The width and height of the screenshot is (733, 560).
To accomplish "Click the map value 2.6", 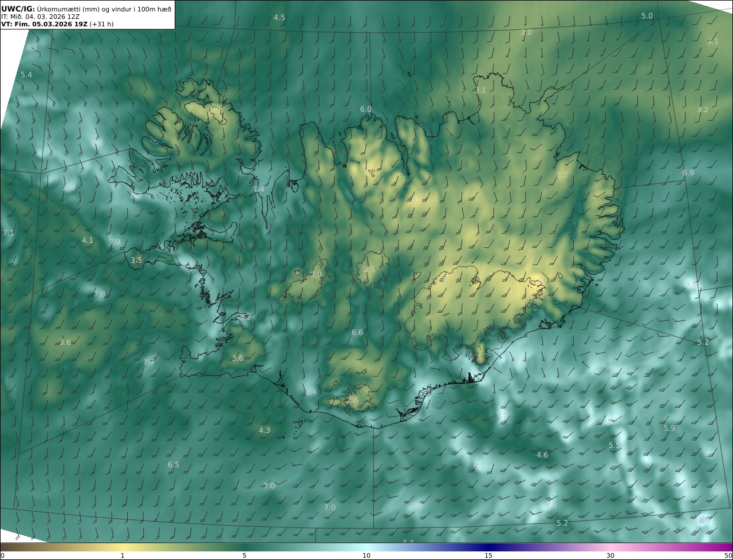I will tap(353, 400).
